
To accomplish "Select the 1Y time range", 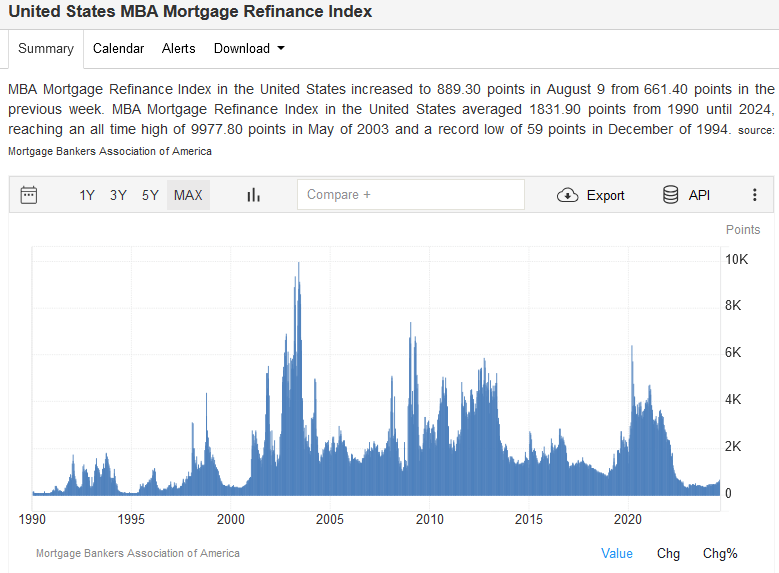I will click(x=87, y=195).
